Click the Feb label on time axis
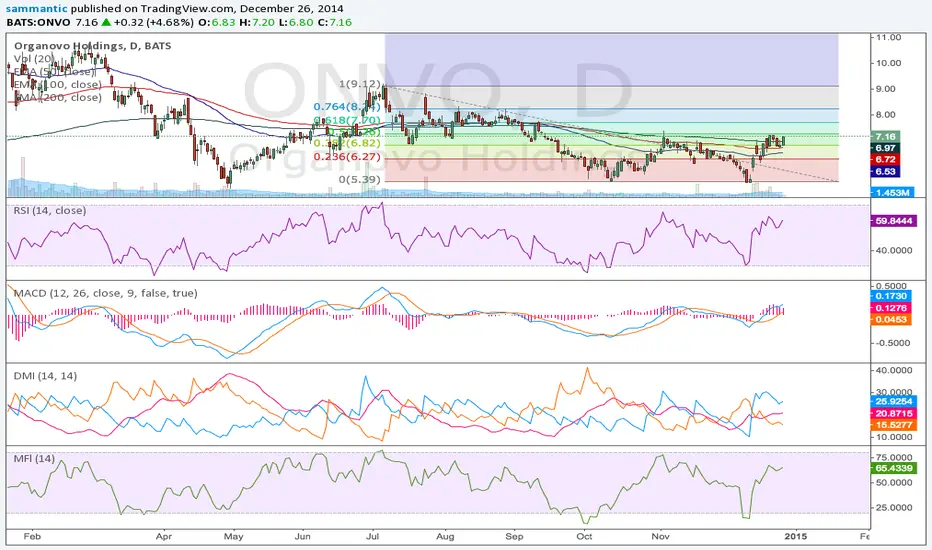 [32, 536]
